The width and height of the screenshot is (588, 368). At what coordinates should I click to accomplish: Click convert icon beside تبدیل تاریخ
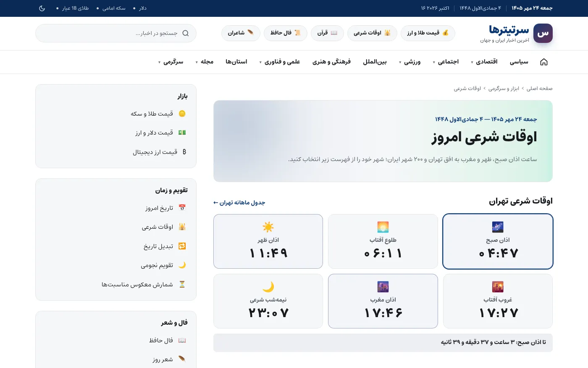click(182, 246)
